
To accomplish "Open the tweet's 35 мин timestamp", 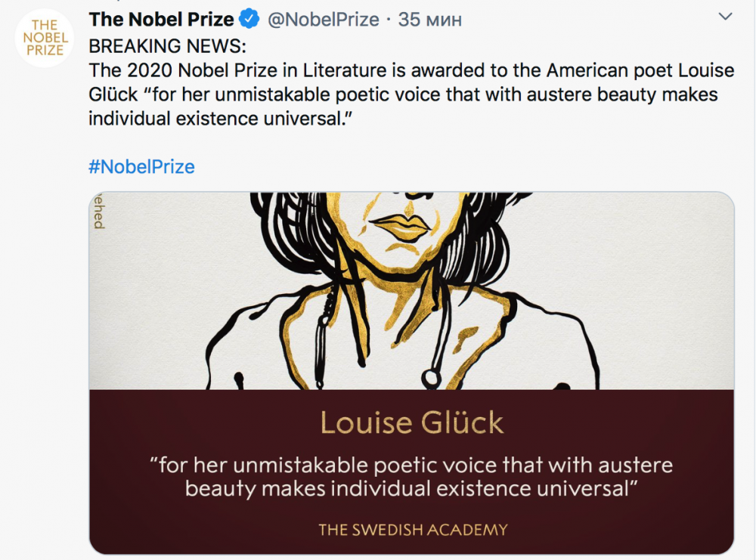I will tap(430, 19).
